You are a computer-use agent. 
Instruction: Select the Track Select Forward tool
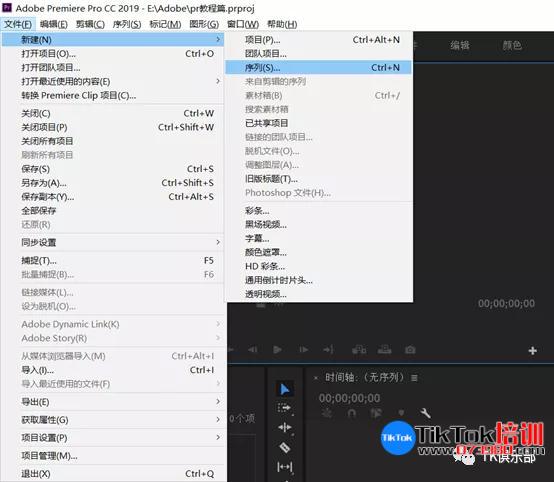(x=284, y=408)
